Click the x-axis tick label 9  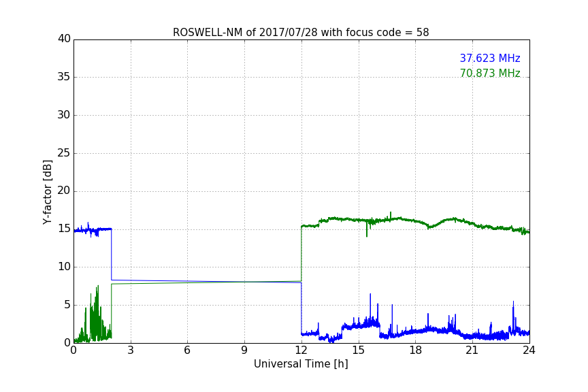tap(244, 350)
